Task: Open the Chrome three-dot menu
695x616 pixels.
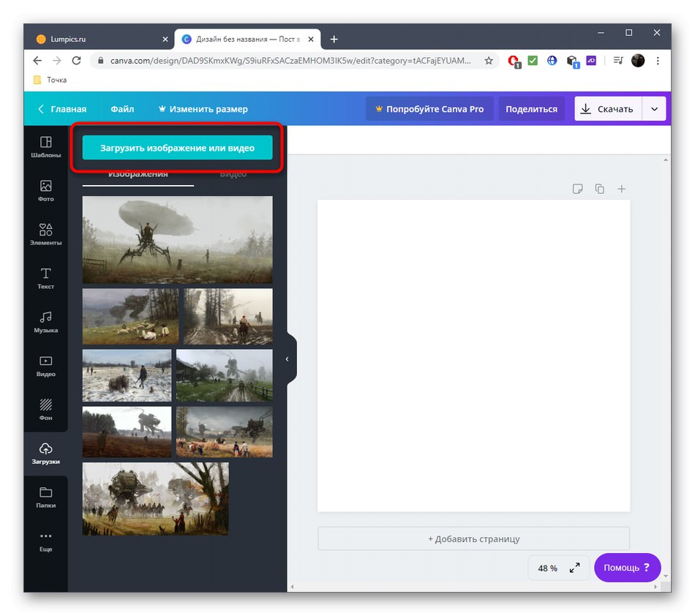Action: pos(658,61)
